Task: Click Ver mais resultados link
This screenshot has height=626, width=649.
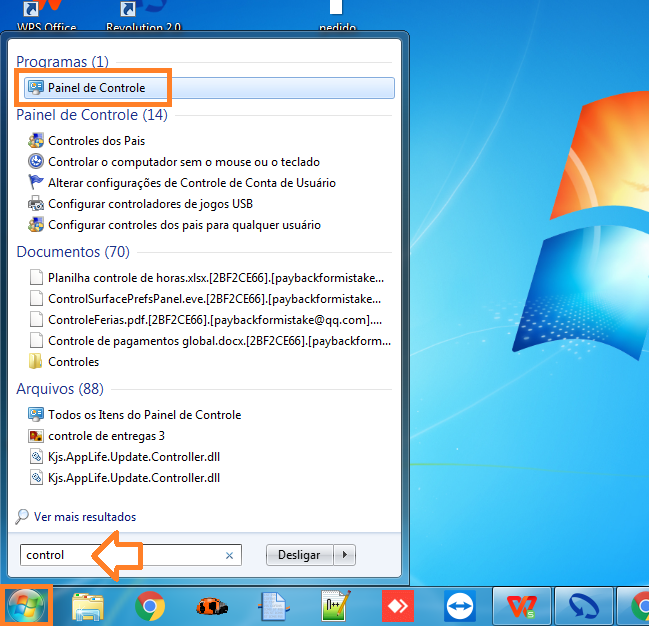Action: [x=85, y=517]
